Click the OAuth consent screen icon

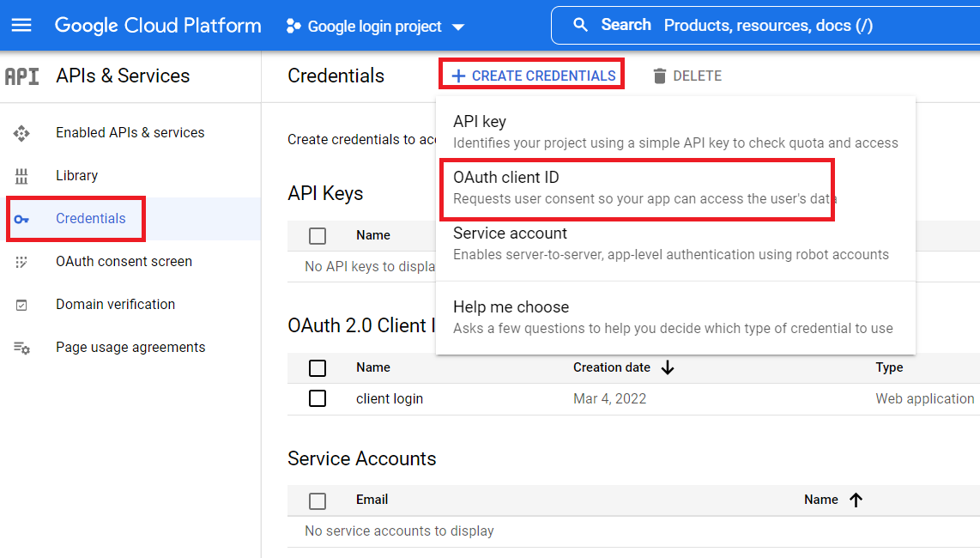[21, 262]
